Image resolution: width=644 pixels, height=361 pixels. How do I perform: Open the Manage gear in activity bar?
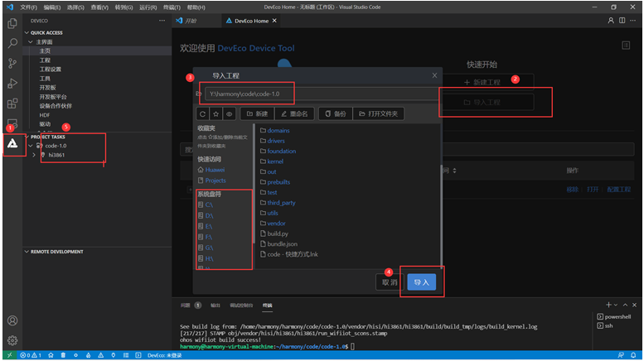click(12, 340)
